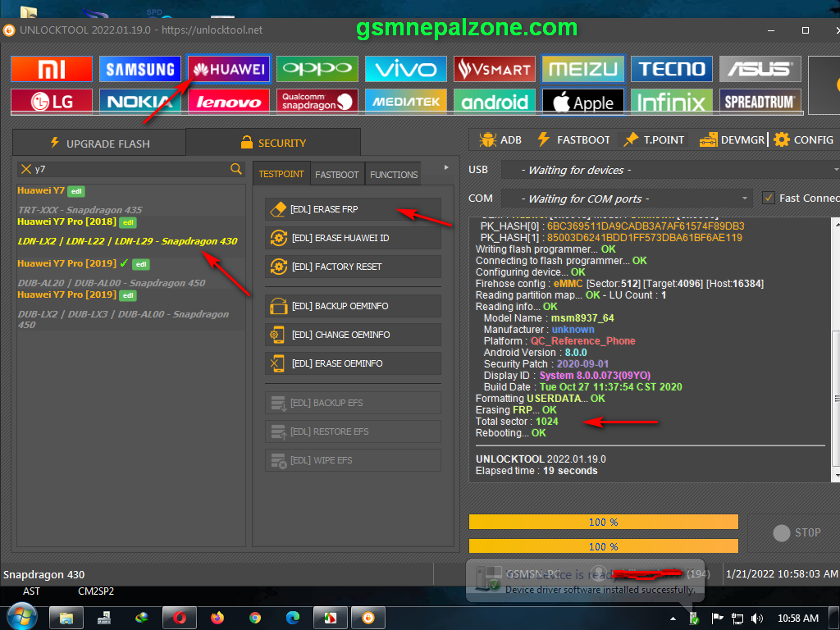Viewport: 840px width, 630px height.
Task: Click the UnlockTool taskbar icon
Action: click(368, 619)
